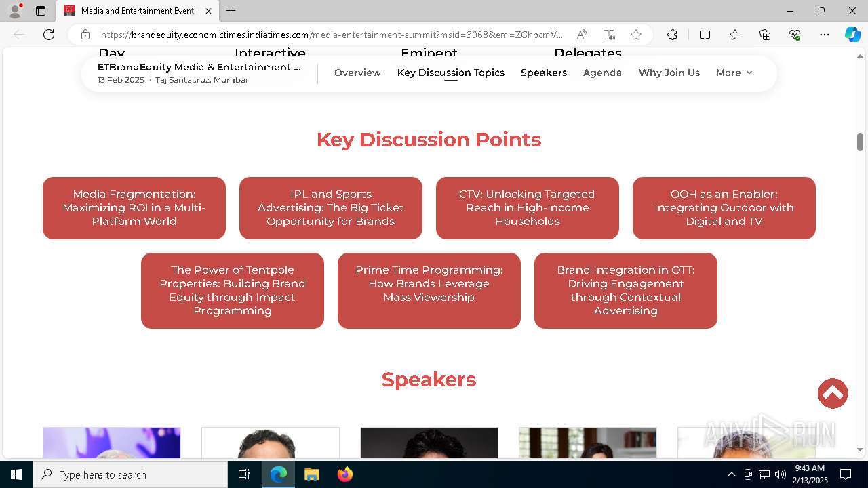Select the Key Discussion Topics nav item

(x=451, y=73)
